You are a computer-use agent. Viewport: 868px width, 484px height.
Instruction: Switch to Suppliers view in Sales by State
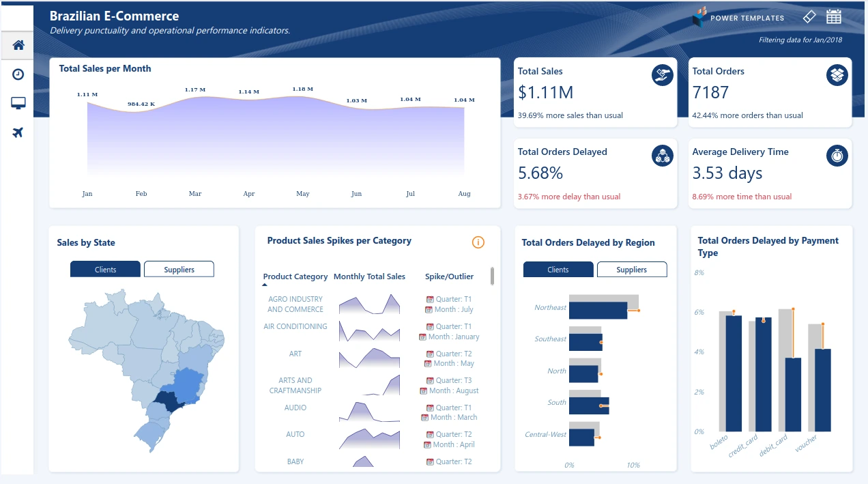pos(179,269)
